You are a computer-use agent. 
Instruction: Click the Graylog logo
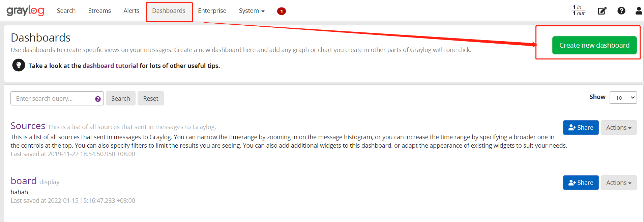coord(25,11)
